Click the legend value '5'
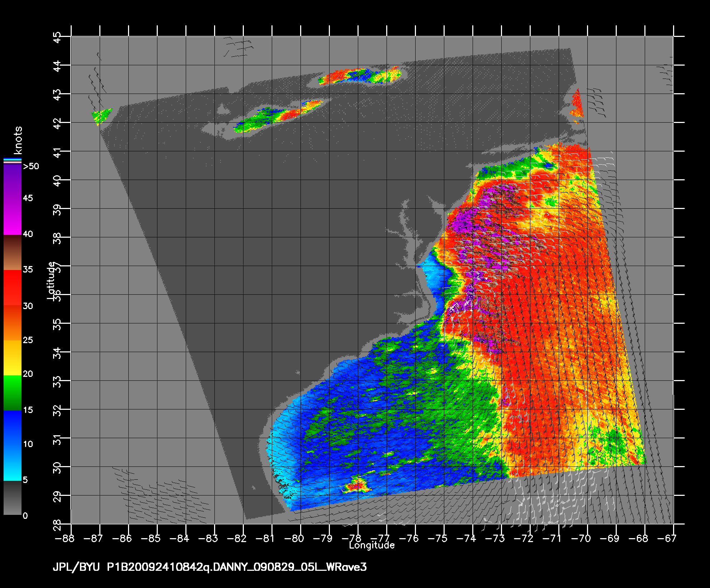The height and width of the screenshot is (588, 710). pyautogui.click(x=25, y=480)
